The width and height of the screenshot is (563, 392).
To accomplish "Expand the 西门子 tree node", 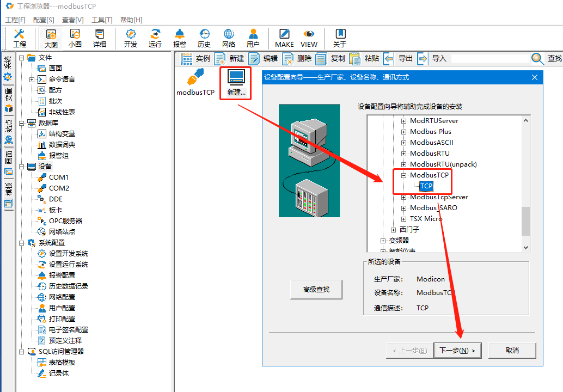I will tap(394, 230).
